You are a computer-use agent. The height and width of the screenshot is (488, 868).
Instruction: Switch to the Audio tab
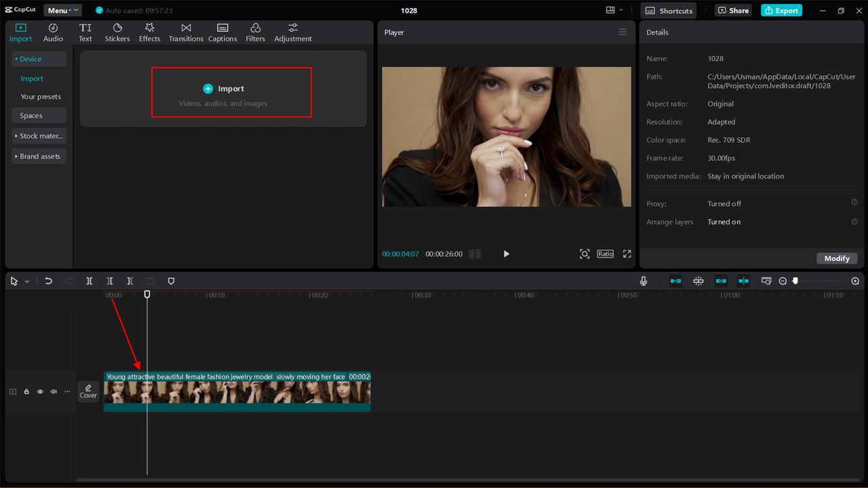[53, 31]
